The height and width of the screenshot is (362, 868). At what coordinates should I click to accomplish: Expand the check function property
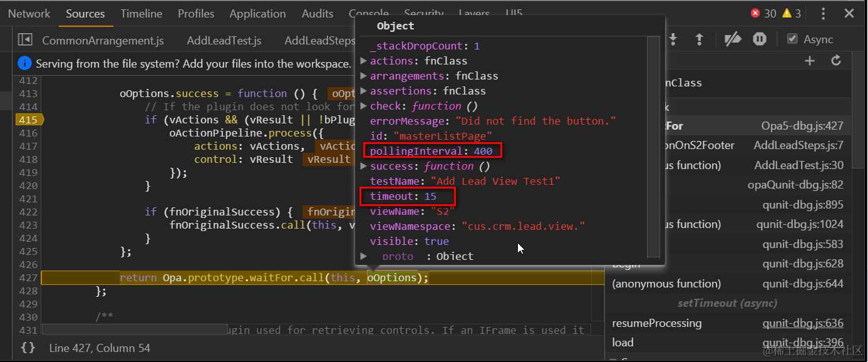tap(364, 106)
